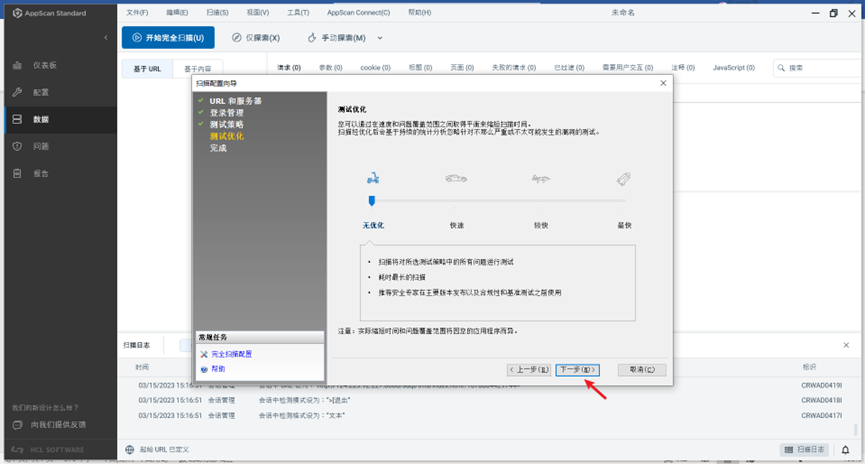Click the Next step button in the wizard

577,370
